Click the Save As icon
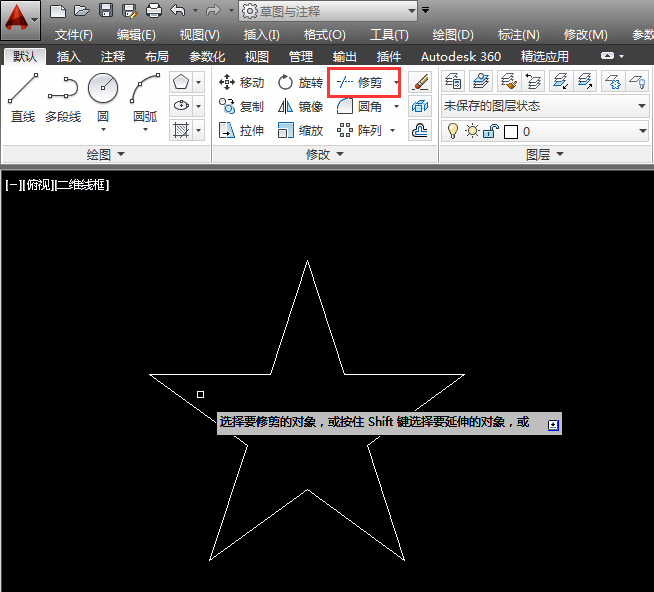 click(x=130, y=11)
